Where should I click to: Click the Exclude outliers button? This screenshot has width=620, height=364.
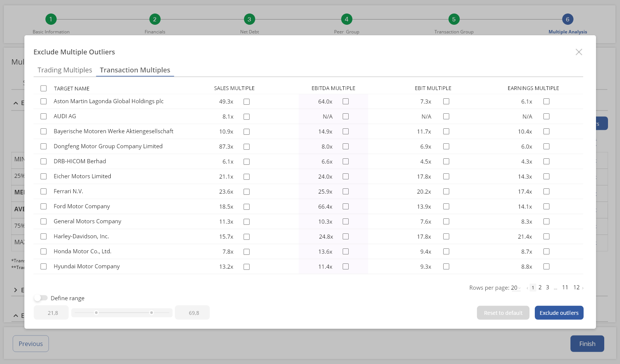point(559,313)
